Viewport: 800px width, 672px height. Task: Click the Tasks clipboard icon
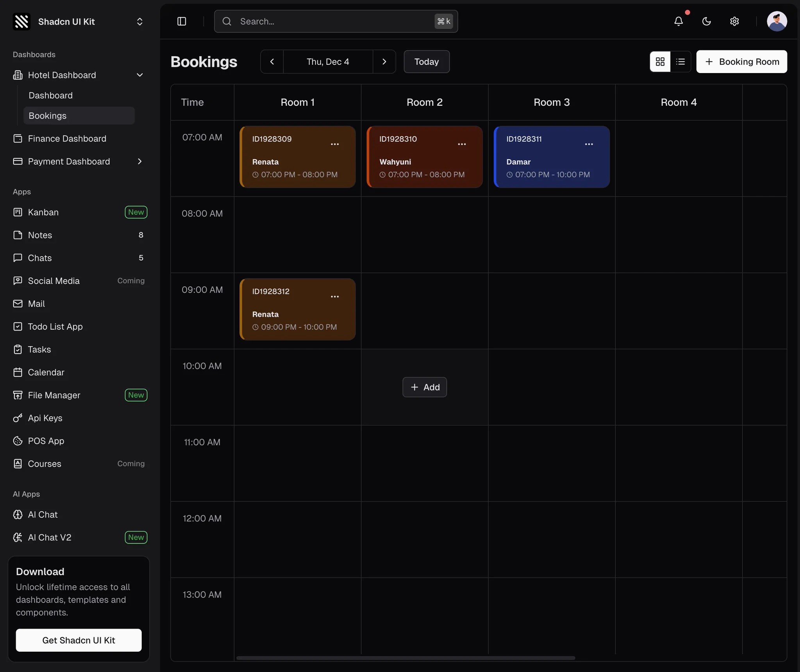[x=18, y=349]
